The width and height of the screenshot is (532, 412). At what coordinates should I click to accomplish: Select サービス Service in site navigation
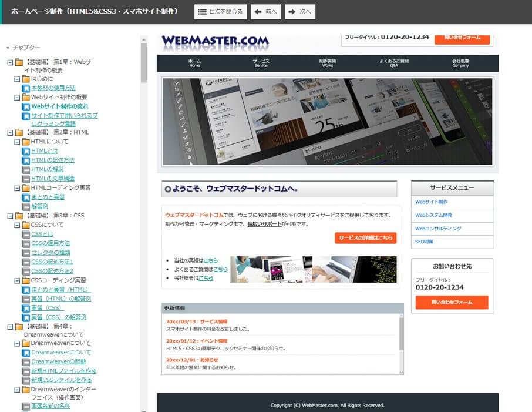click(x=261, y=63)
